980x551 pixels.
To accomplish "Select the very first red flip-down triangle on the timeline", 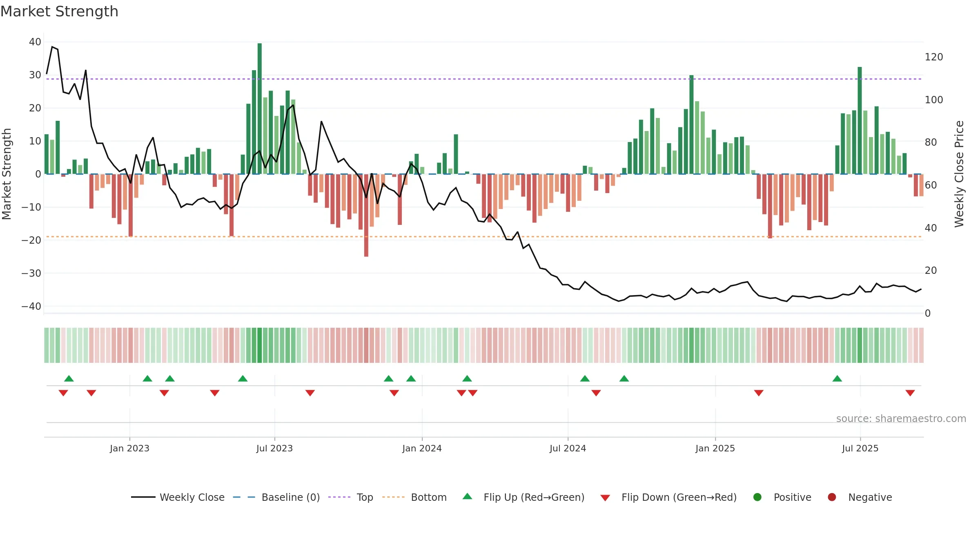I will [63, 393].
